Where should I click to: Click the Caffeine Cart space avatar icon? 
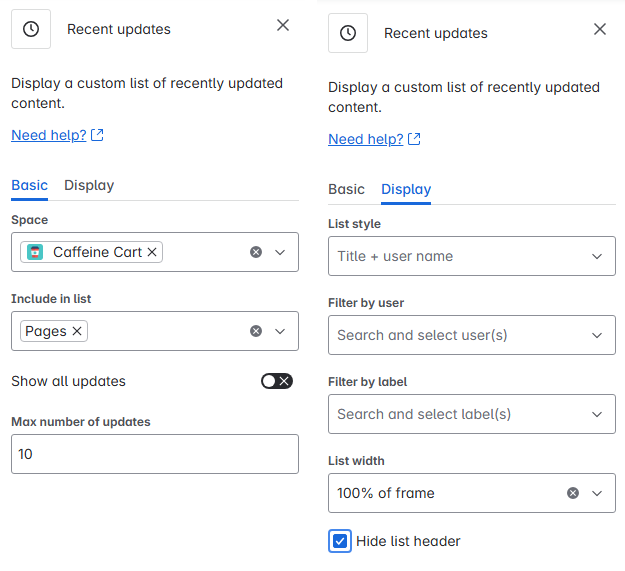pyautogui.click(x=36, y=252)
